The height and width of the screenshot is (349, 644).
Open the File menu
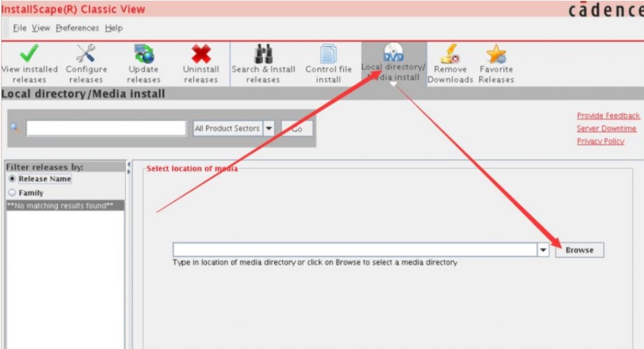click(20, 28)
